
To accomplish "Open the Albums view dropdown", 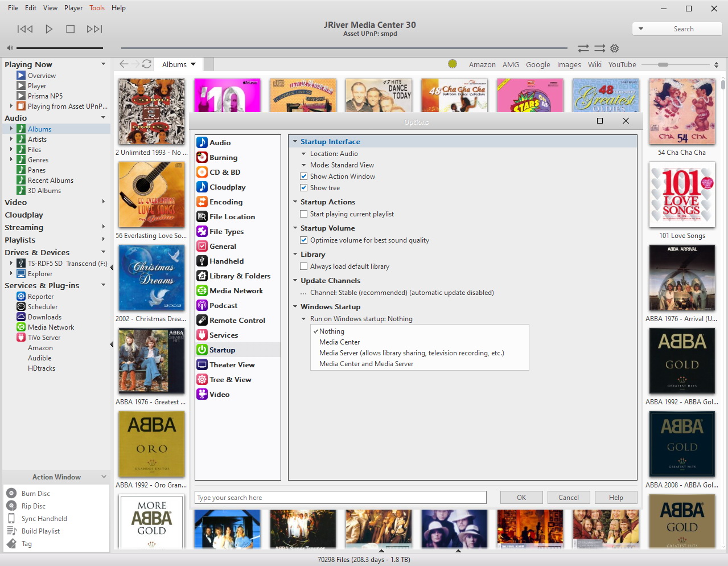I will tap(194, 64).
